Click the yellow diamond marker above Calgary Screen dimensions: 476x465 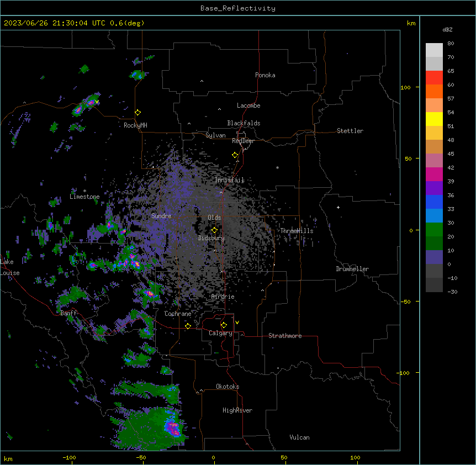coord(224,325)
